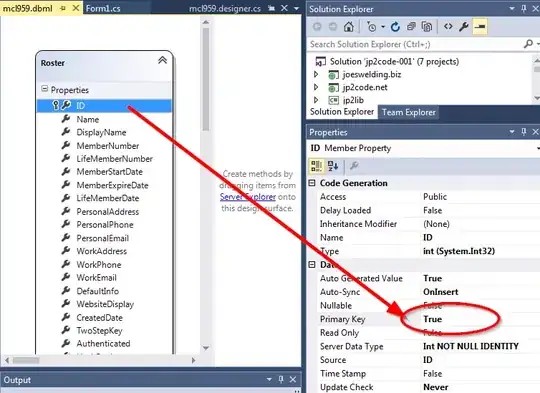
Task: Collapse the Roster entity with the chevron
Action: click(162, 60)
